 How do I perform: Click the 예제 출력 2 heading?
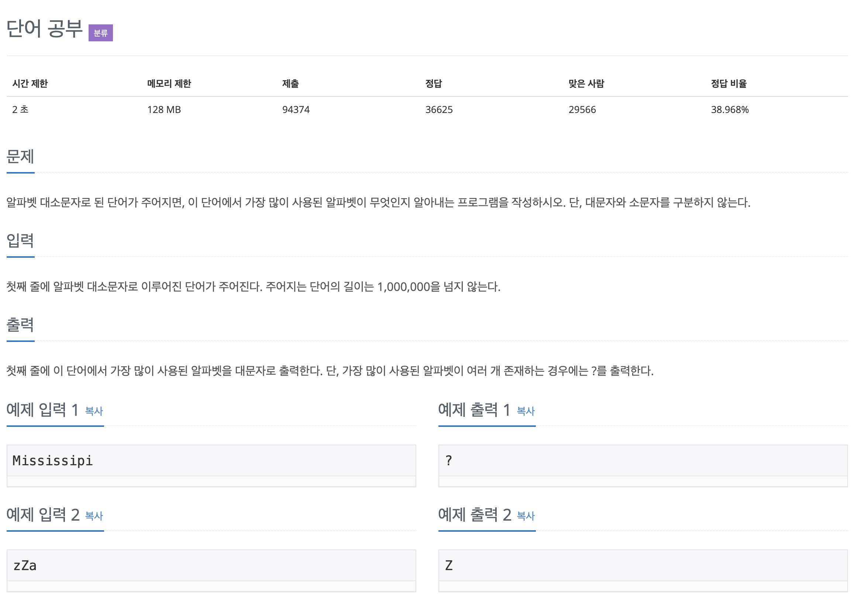click(475, 515)
